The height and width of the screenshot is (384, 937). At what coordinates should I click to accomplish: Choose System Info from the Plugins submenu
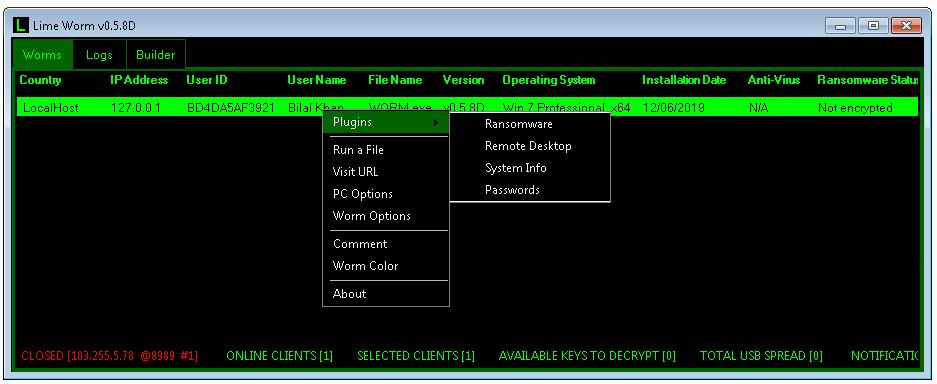(516, 168)
